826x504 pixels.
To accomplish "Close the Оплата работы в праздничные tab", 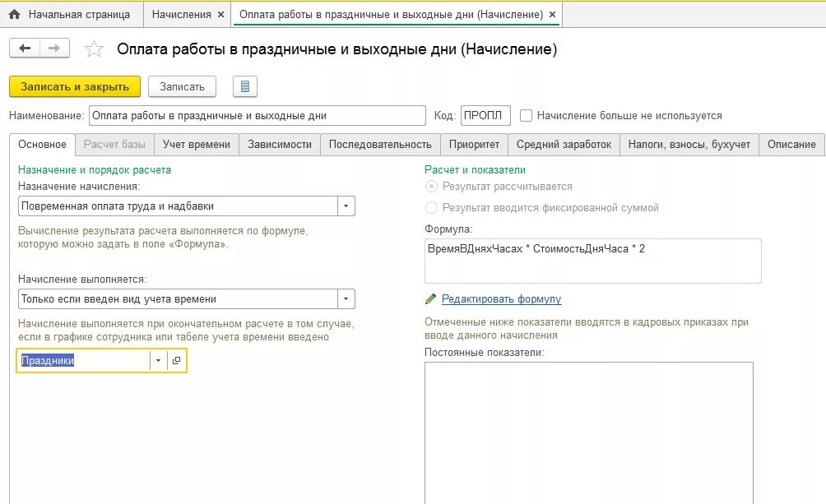I will point(552,14).
